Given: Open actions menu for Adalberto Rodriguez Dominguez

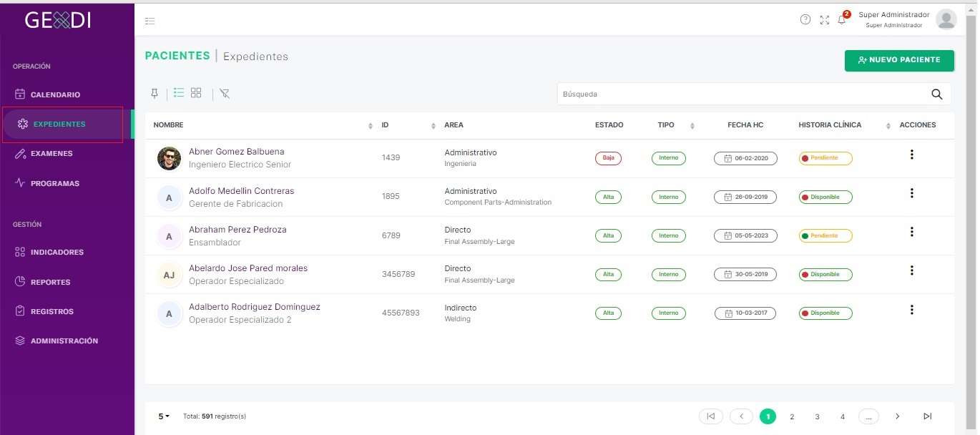Looking at the screenshot, I should point(911,310).
